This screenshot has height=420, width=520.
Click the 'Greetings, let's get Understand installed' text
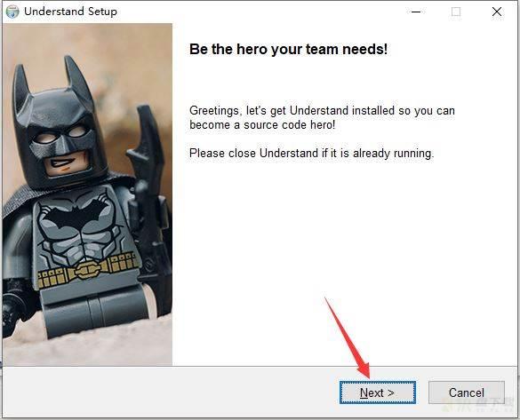(322, 117)
